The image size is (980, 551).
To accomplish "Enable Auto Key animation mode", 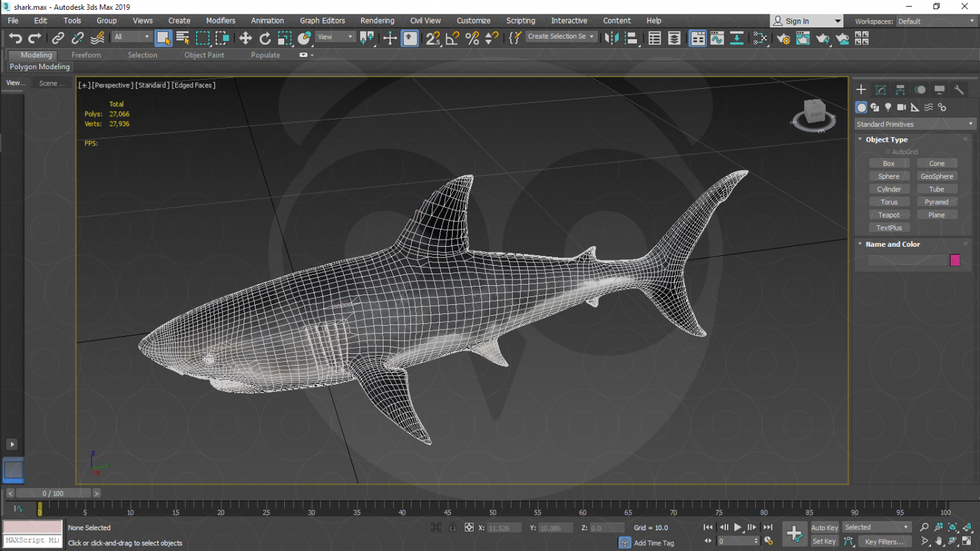I will click(824, 527).
